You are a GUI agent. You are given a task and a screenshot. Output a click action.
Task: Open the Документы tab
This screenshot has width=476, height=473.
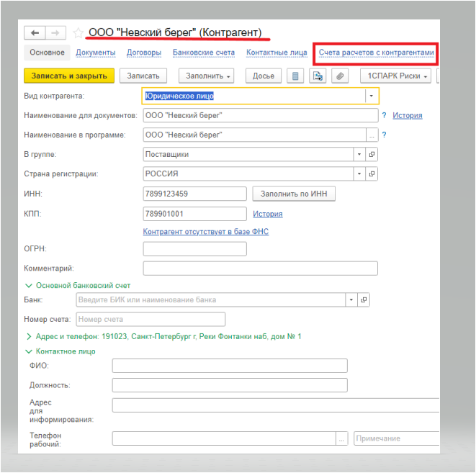[96, 53]
